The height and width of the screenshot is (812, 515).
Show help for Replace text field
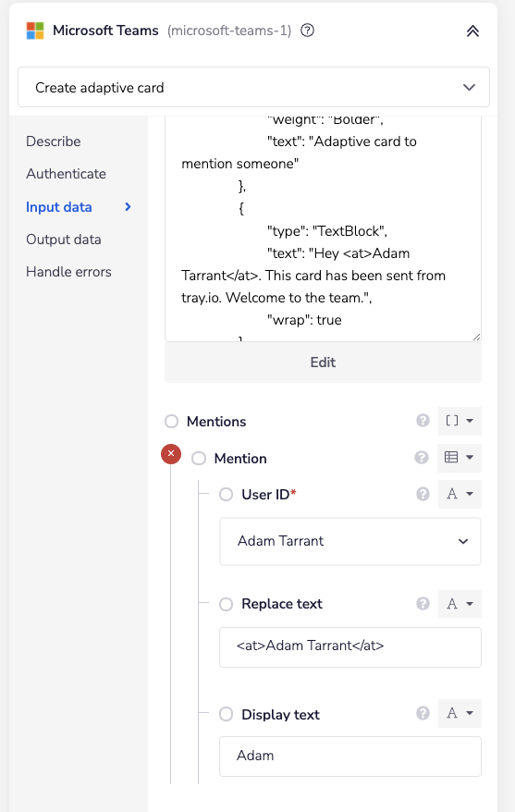point(423,603)
